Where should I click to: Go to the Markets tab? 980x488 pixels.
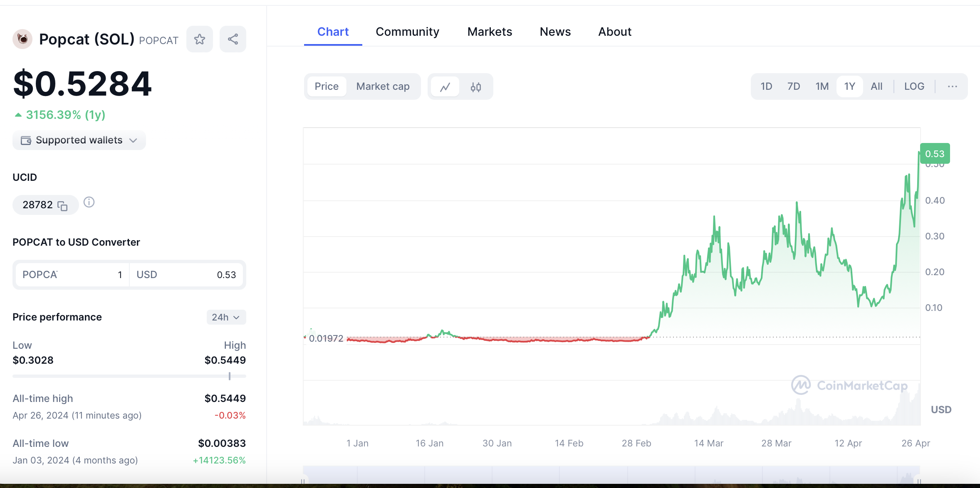(490, 32)
